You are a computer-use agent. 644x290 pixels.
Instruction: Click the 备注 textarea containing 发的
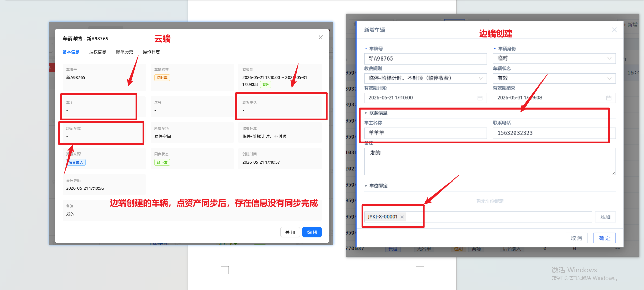click(x=490, y=162)
